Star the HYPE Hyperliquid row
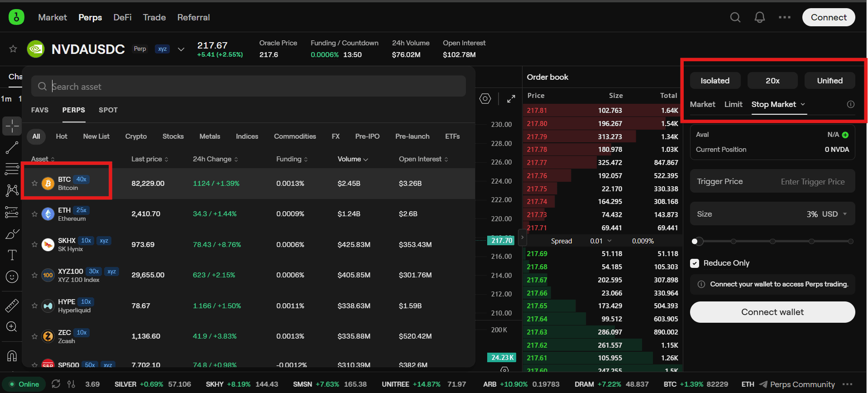 (34, 306)
